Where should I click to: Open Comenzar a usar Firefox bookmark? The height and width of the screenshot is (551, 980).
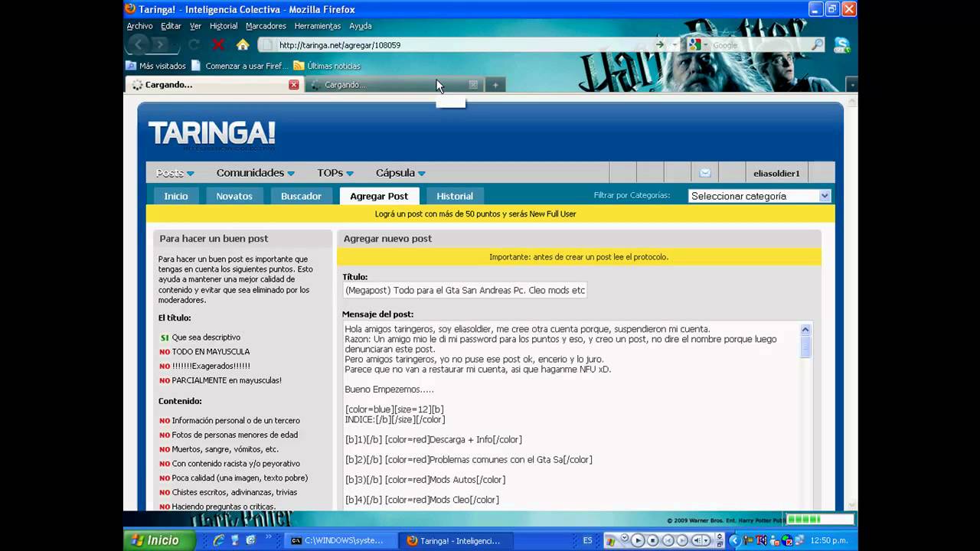[x=240, y=66]
